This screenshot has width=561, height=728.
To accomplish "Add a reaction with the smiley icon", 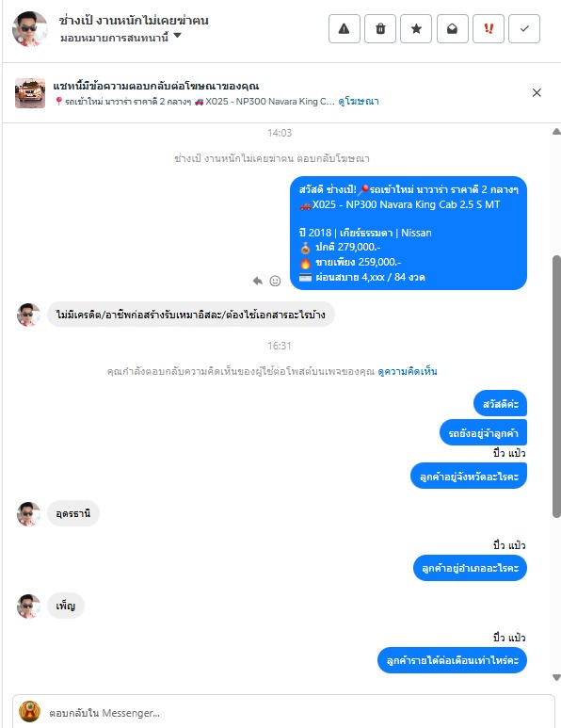I will click(275, 281).
